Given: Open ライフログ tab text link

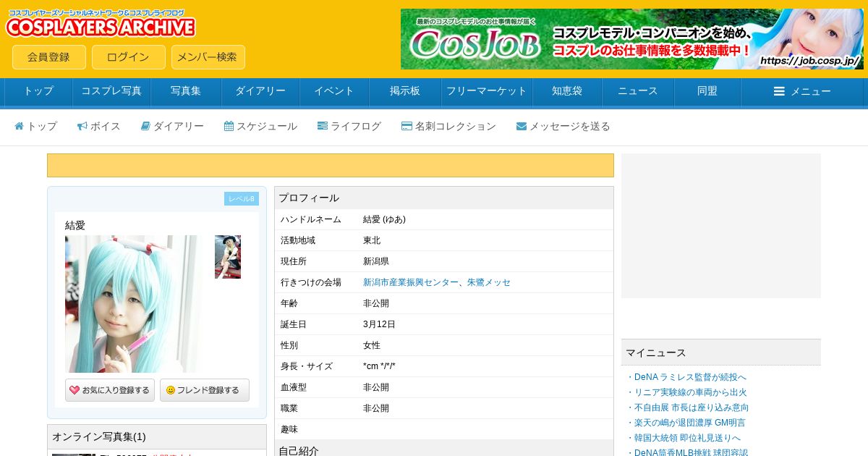Looking at the screenshot, I should tap(356, 126).
